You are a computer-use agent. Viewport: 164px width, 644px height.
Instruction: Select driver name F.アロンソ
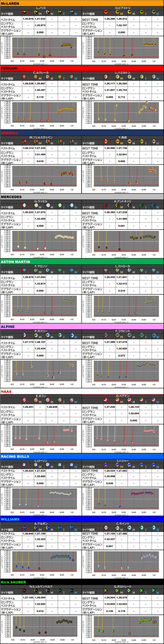tap(41, 266)
